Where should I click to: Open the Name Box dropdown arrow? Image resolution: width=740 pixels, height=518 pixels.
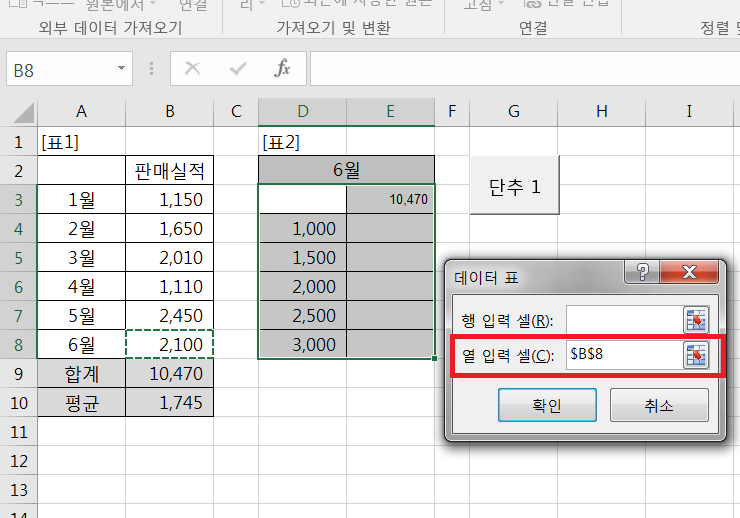[121, 69]
